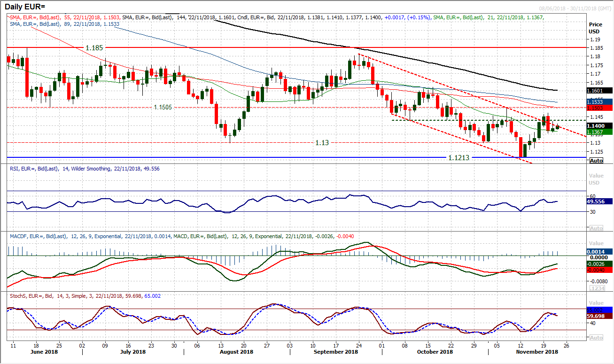This screenshot has width=614, height=364.
Task: Click the MACD signal -0.0040 value tag
Action: click(599, 270)
